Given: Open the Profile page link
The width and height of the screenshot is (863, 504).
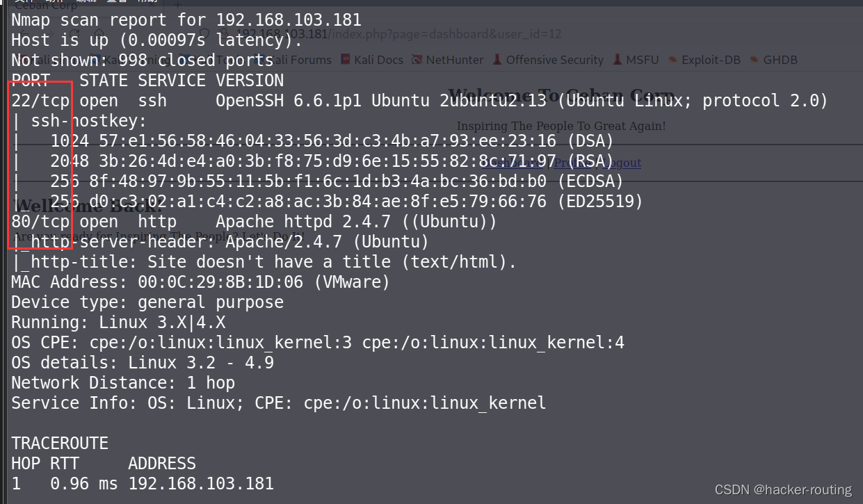Looking at the screenshot, I should tap(570, 163).
